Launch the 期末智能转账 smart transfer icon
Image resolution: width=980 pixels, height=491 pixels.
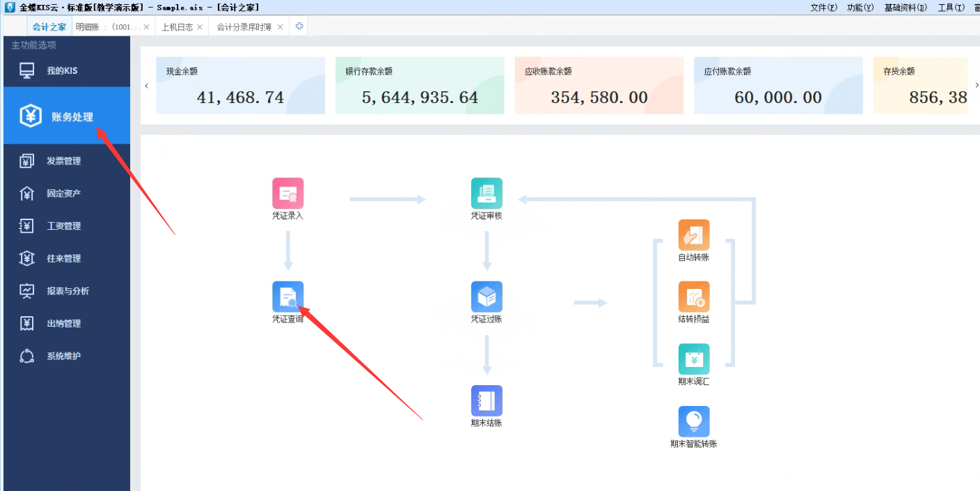click(x=694, y=422)
